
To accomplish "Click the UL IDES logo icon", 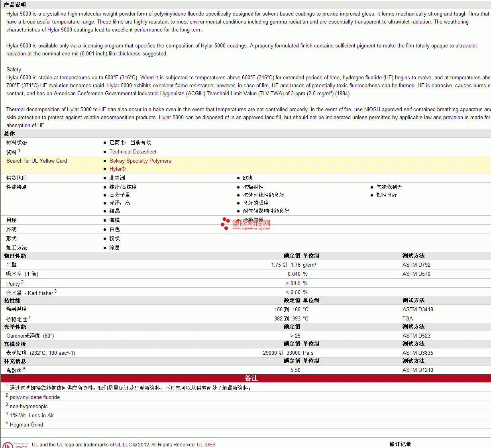I will [x=15, y=445].
